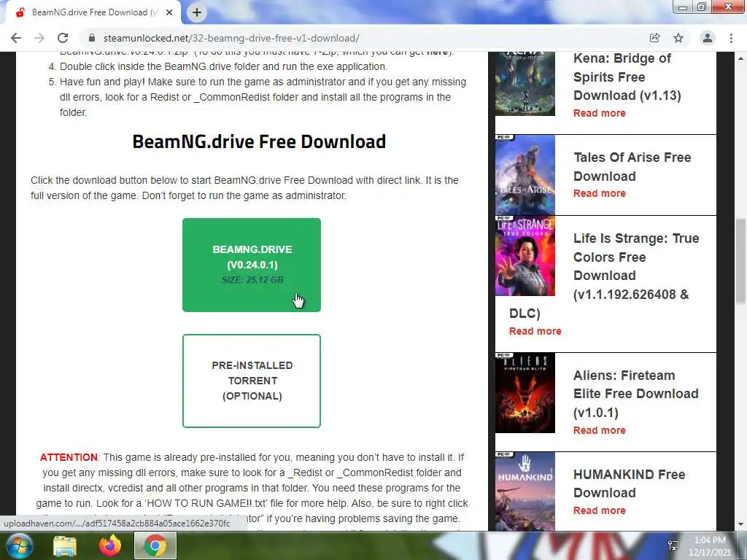747x560 pixels.
Task: Go back using the browser back arrow
Action: [x=16, y=38]
